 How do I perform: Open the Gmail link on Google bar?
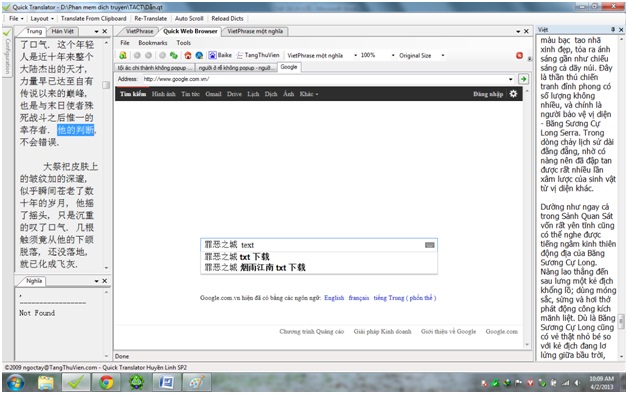click(213, 94)
